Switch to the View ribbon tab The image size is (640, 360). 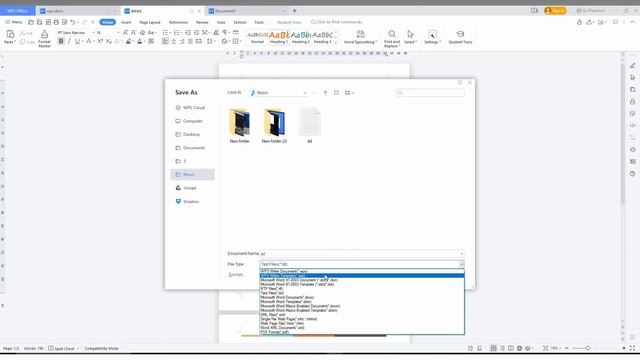click(221, 22)
